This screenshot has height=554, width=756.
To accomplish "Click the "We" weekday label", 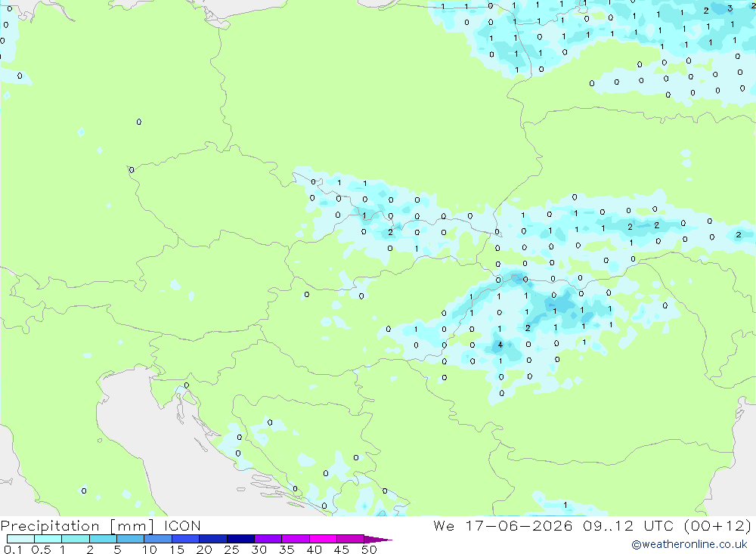I will click(x=444, y=525).
